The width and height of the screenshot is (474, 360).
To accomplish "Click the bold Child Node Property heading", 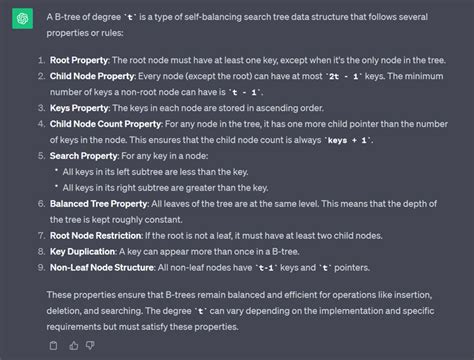I will click(92, 76).
